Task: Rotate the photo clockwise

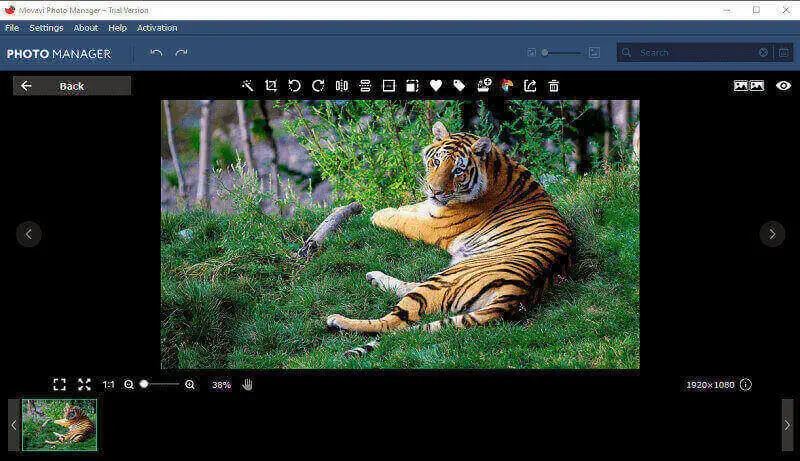Action: tap(318, 86)
